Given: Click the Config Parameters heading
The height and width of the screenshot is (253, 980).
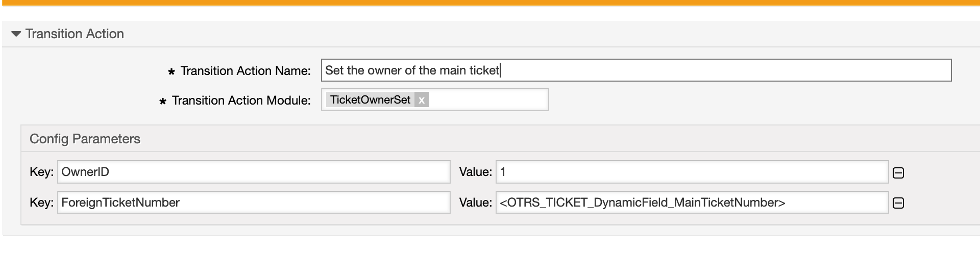Looking at the screenshot, I should click(85, 139).
